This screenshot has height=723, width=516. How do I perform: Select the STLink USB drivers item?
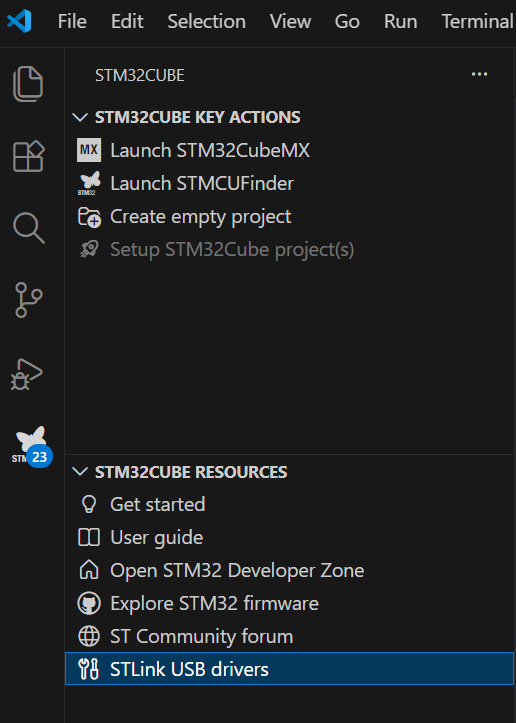coord(290,669)
